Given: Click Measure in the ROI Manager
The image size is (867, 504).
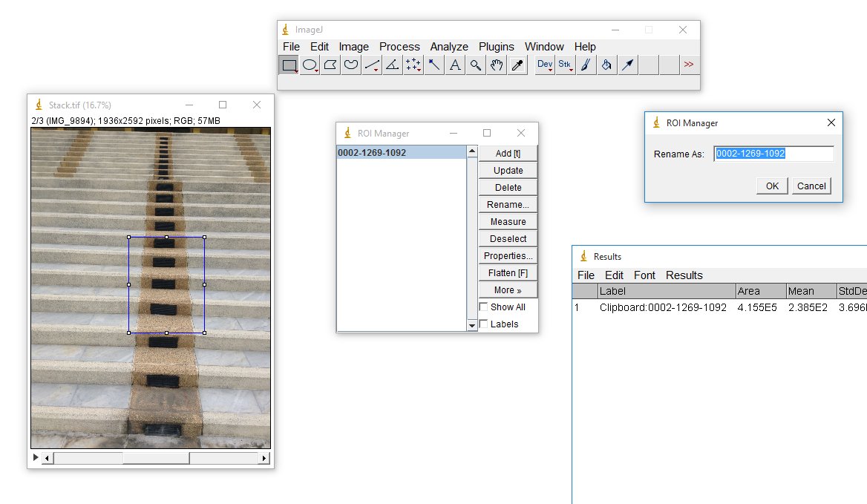Looking at the screenshot, I should (x=507, y=221).
